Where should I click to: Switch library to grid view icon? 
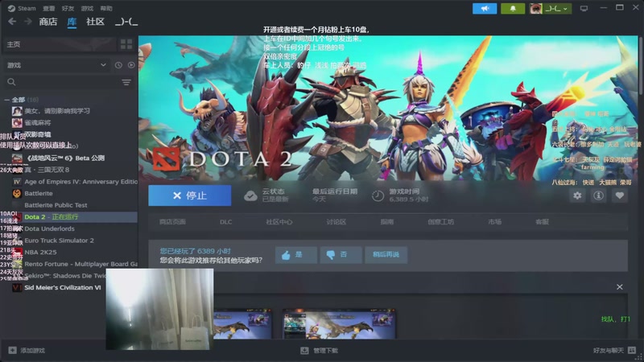126,44
